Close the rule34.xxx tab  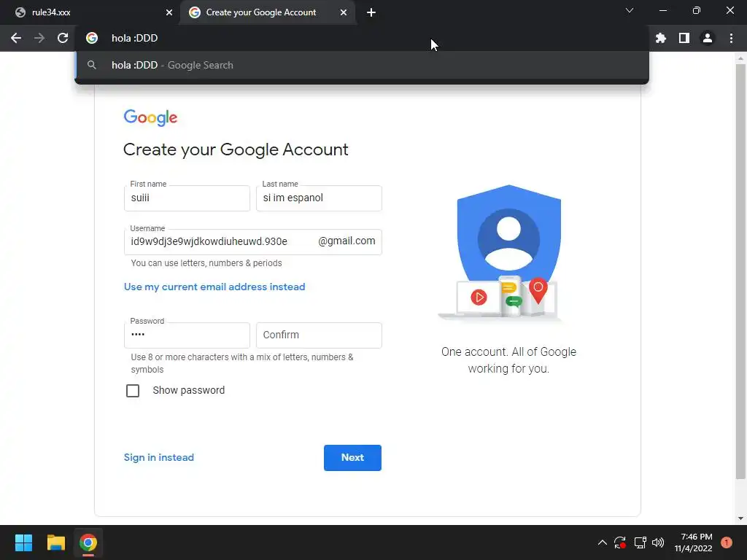click(169, 13)
